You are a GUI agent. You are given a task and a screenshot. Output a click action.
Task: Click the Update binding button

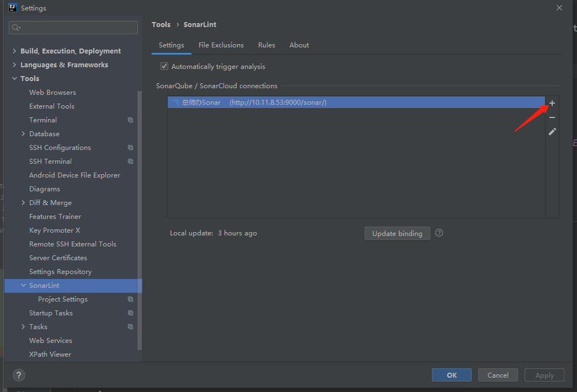pyautogui.click(x=397, y=234)
